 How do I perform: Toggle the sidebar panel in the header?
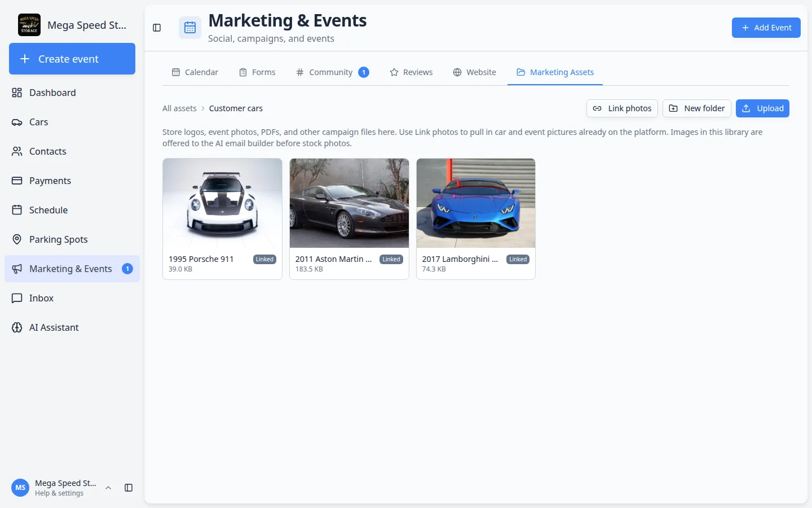[157, 28]
